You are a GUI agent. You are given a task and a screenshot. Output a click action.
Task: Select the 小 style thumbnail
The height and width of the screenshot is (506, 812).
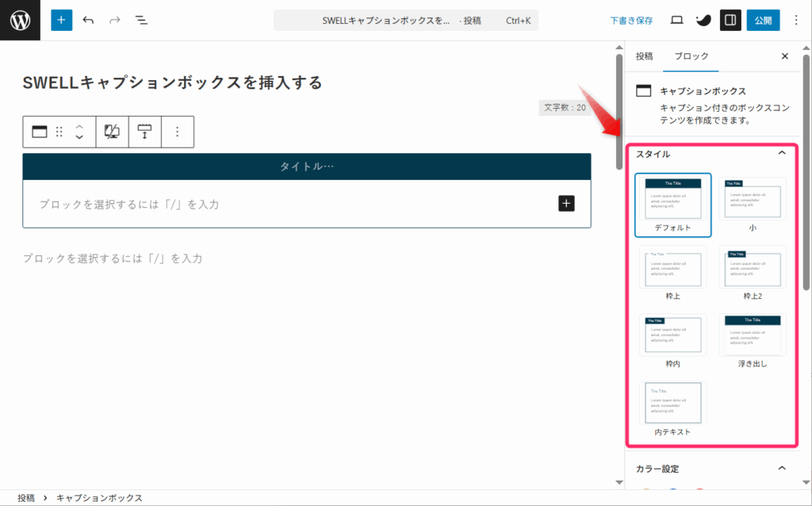(x=753, y=205)
